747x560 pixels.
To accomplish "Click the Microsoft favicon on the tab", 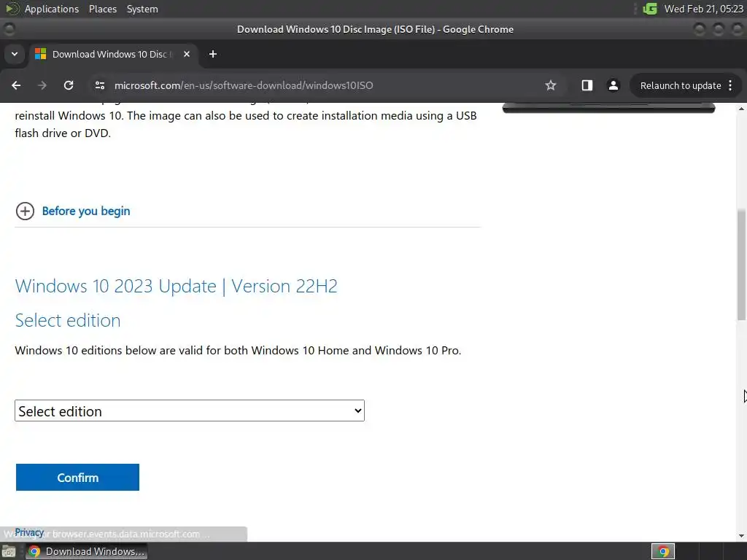I will (x=41, y=54).
